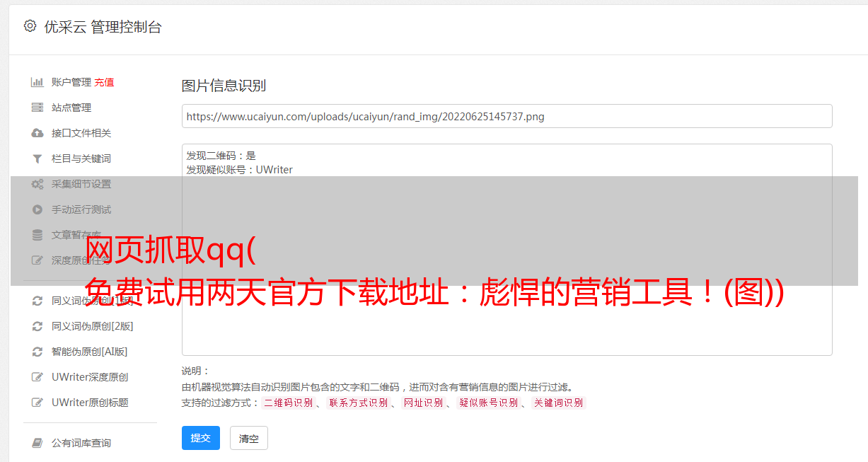Click the book icon for 公有词库查询
This screenshot has width=868, height=462.
click(x=37, y=443)
